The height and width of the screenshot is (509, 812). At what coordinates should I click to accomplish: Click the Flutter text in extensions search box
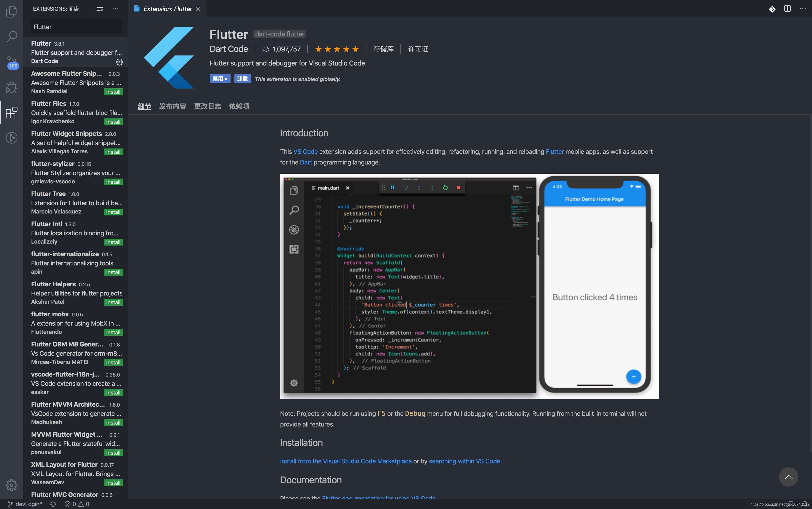pyautogui.click(x=42, y=27)
